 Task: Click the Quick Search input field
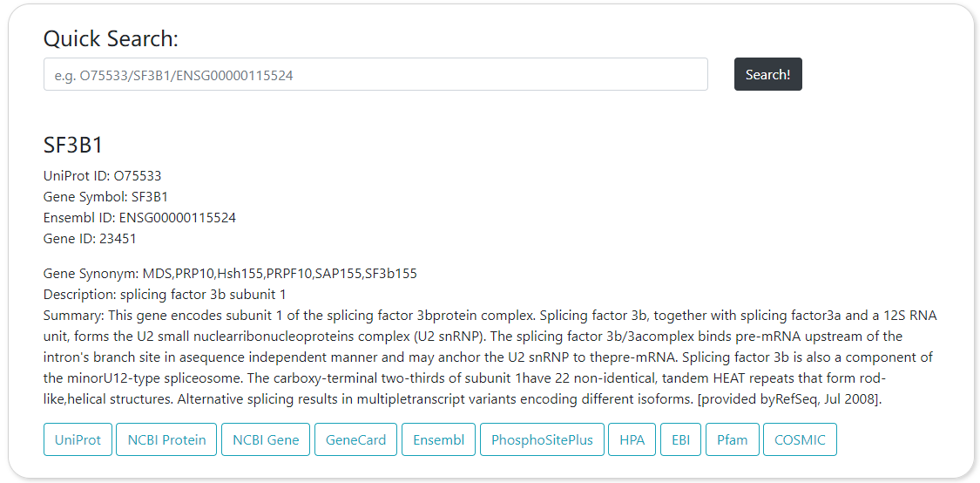point(375,75)
